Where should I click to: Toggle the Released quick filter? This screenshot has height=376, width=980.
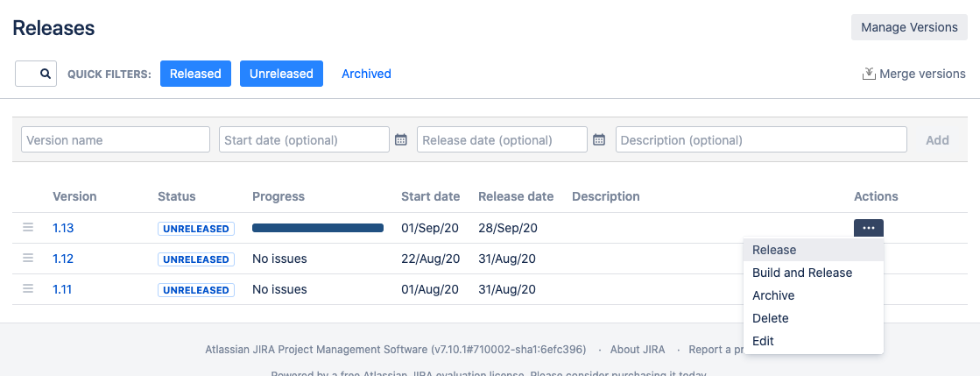[195, 74]
